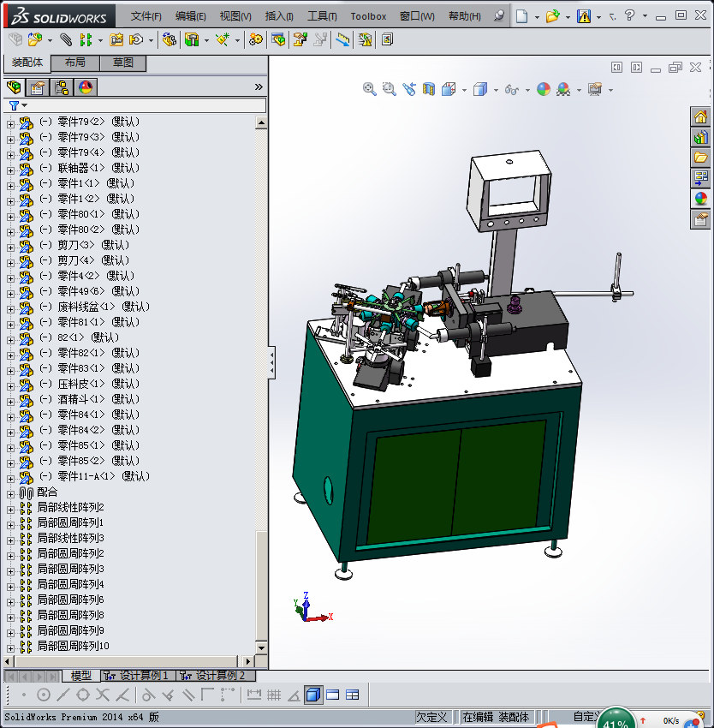The height and width of the screenshot is (728, 714).
Task: Click the Zoom to Fit magnifier icon
Action: (x=370, y=89)
